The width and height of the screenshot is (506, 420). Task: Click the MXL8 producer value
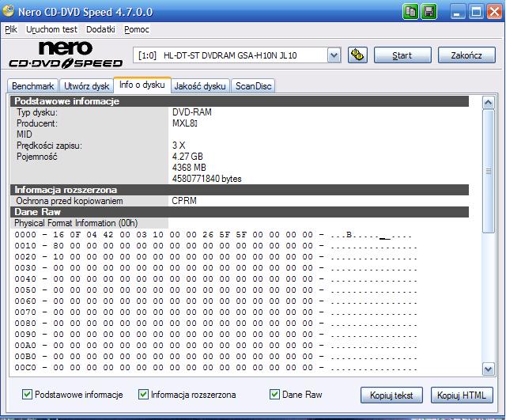pyautogui.click(x=184, y=123)
